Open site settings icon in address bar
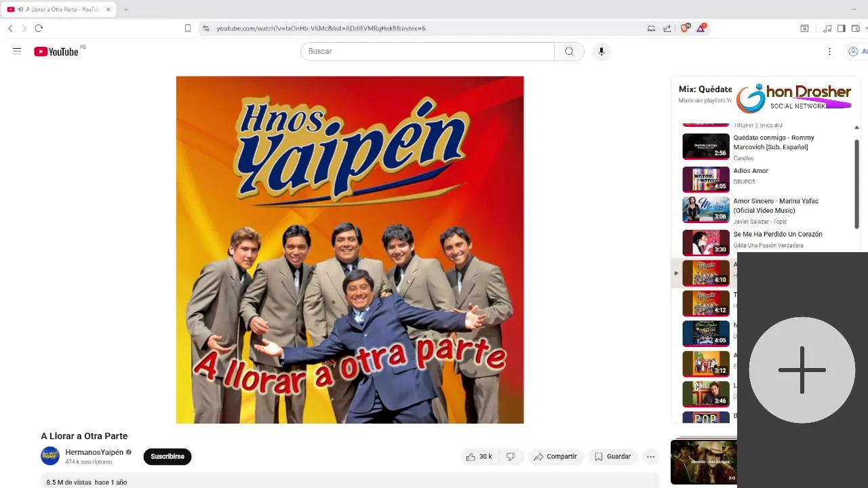Screen dimensions: 868x488 tap(206, 28)
